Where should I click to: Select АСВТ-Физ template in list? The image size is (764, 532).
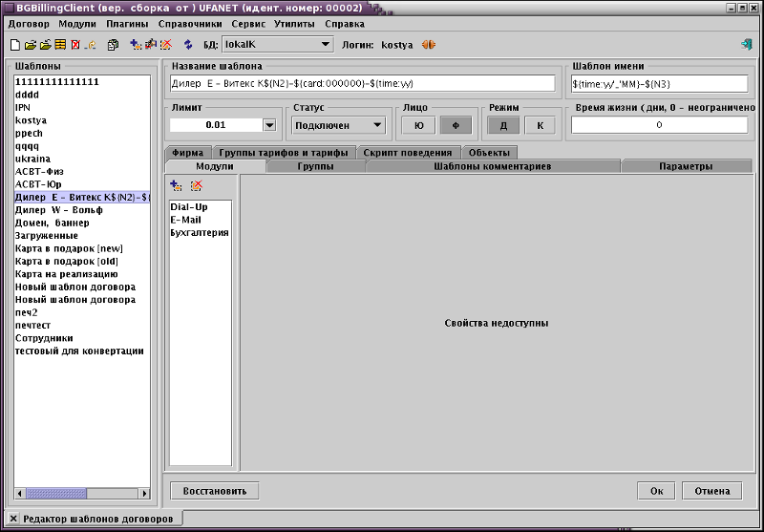coord(40,173)
